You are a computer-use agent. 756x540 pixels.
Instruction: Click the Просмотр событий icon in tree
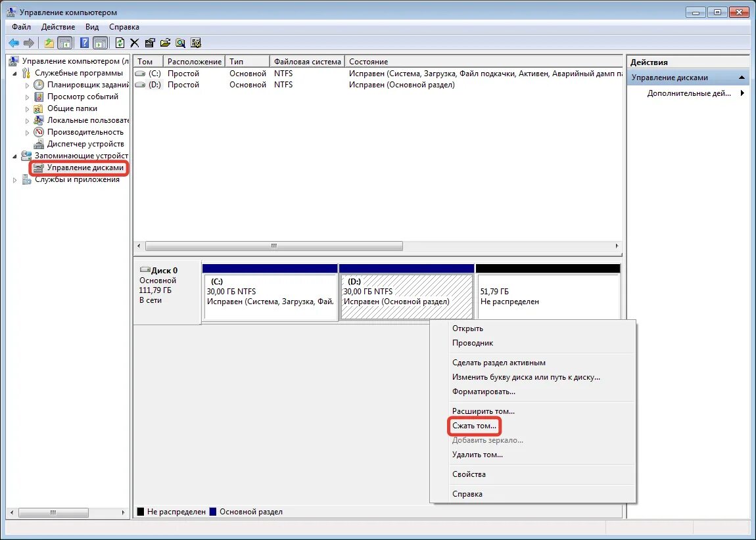pos(39,97)
